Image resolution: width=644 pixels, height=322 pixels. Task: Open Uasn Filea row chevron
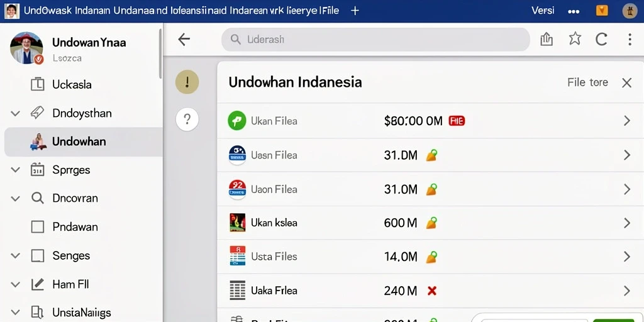click(x=627, y=155)
